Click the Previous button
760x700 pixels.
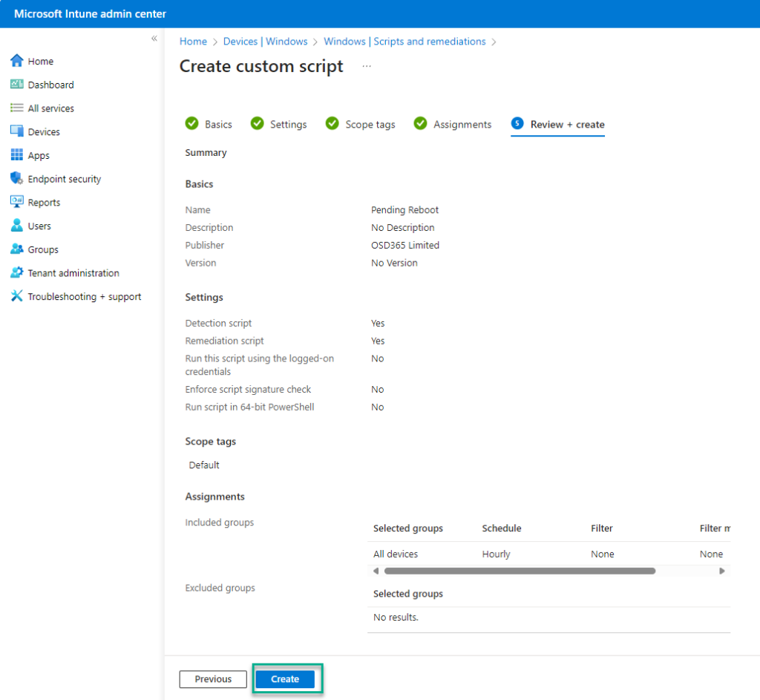point(213,679)
